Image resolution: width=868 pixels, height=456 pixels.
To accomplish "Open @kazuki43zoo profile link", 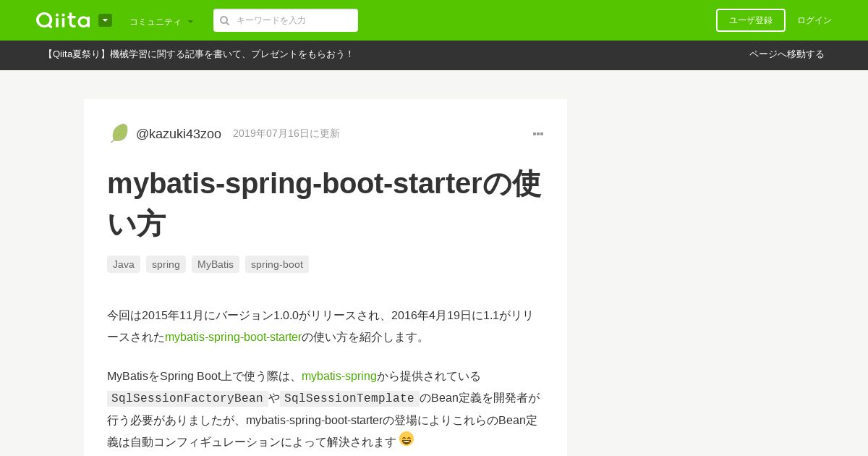I will point(179,134).
